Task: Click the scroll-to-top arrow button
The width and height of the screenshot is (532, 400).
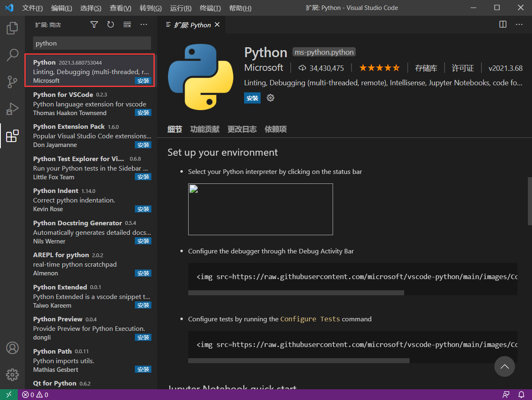Action: (504, 366)
